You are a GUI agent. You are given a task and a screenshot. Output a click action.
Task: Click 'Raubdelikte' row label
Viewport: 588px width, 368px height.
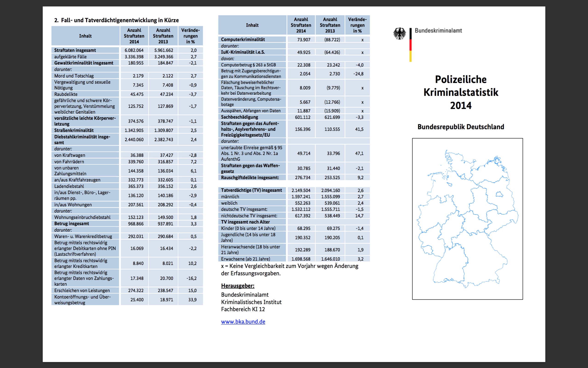66,94
